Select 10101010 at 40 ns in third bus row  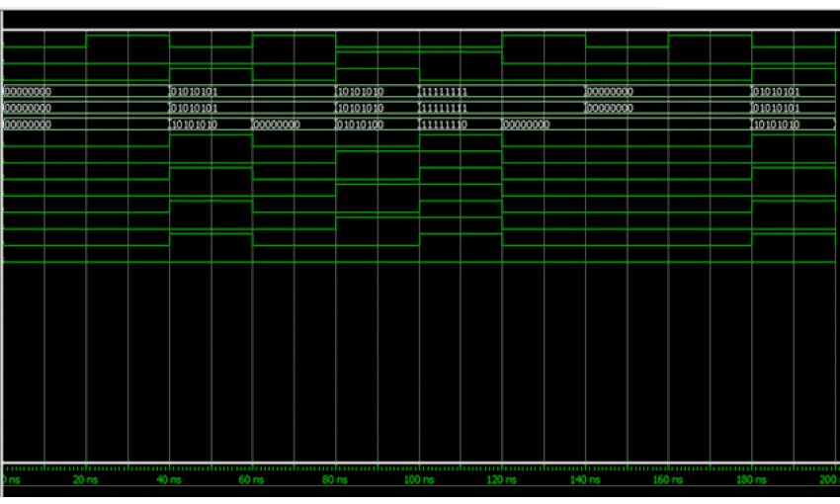tap(194, 125)
